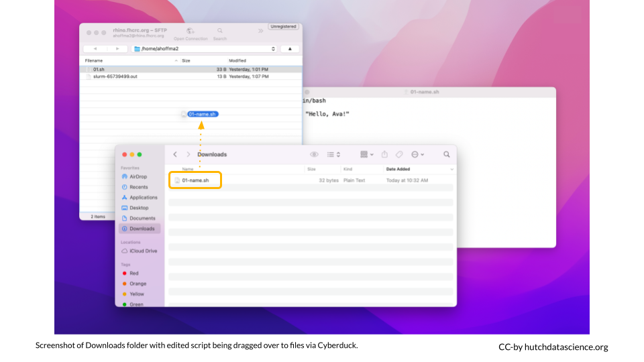Go back in Cyberduck path history
The image size is (644, 362).
[95, 48]
